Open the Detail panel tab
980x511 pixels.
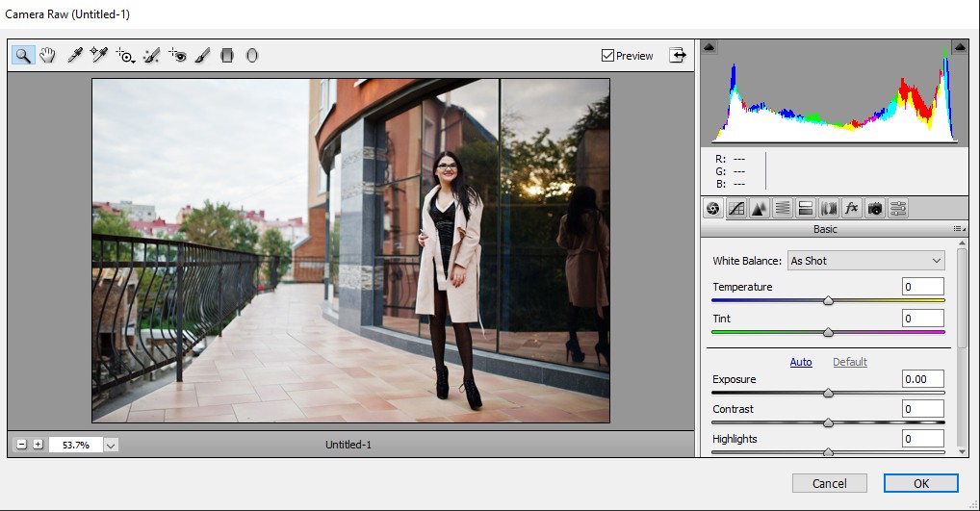[760, 208]
